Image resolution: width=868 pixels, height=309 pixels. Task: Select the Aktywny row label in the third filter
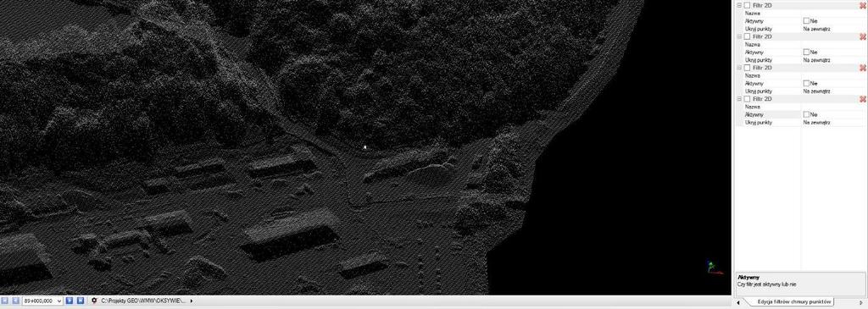754,84
